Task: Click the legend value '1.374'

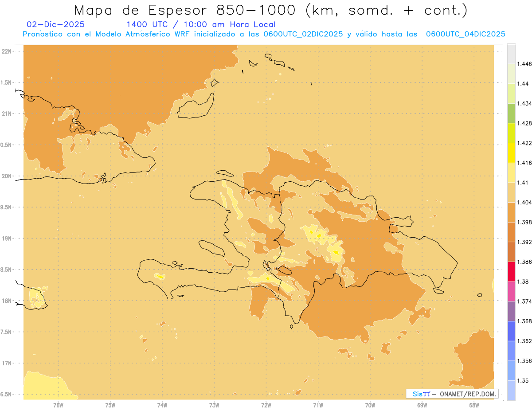Action: click(524, 301)
